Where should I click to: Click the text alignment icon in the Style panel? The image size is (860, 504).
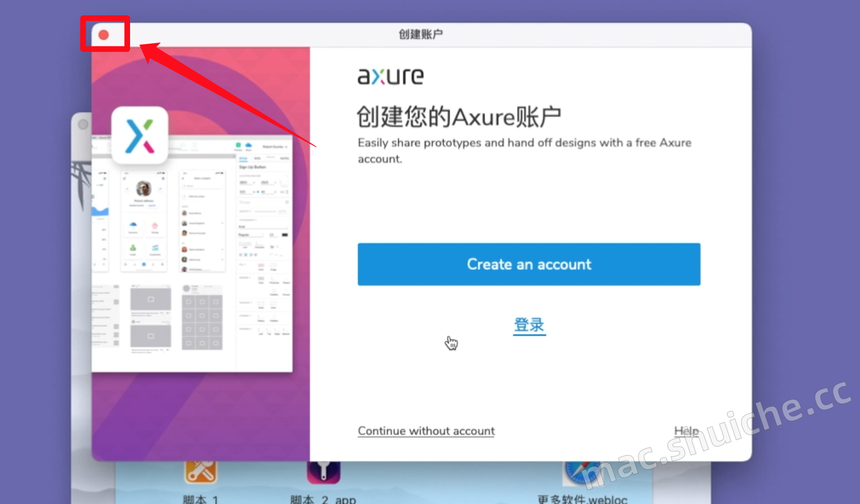256,255
